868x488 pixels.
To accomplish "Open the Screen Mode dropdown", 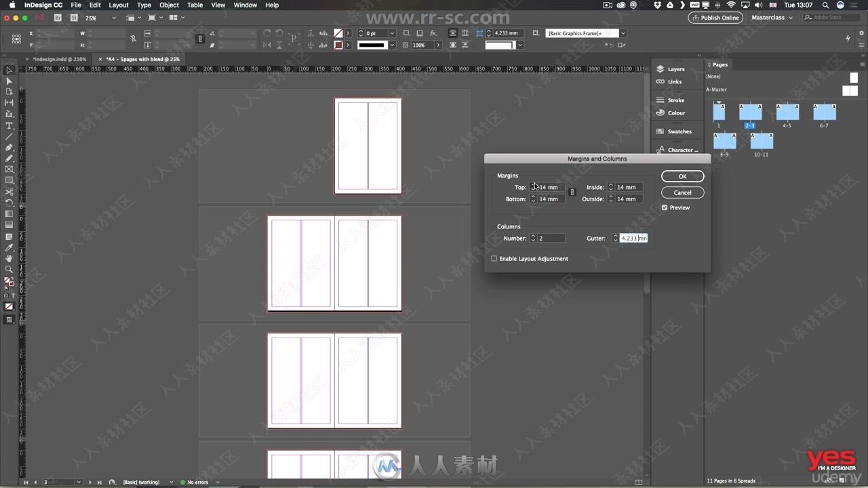I will (x=155, y=18).
